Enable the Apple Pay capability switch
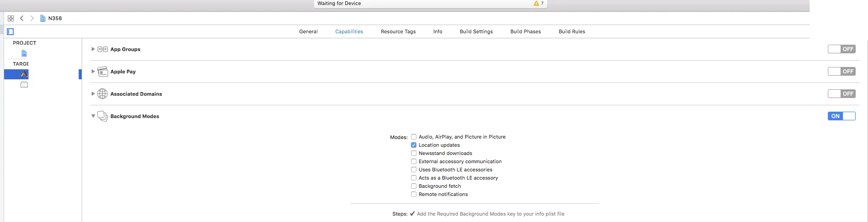The width and height of the screenshot is (868, 222). 841,72
